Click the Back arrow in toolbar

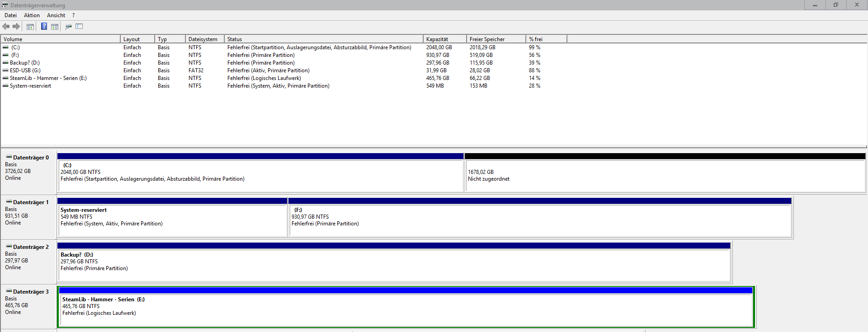(6, 27)
